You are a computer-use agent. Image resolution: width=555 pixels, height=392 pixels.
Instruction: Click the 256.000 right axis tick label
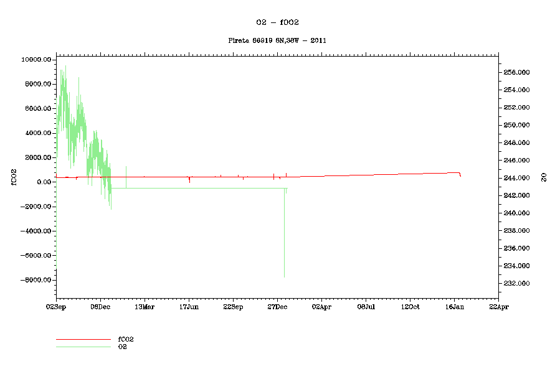click(516, 73)
